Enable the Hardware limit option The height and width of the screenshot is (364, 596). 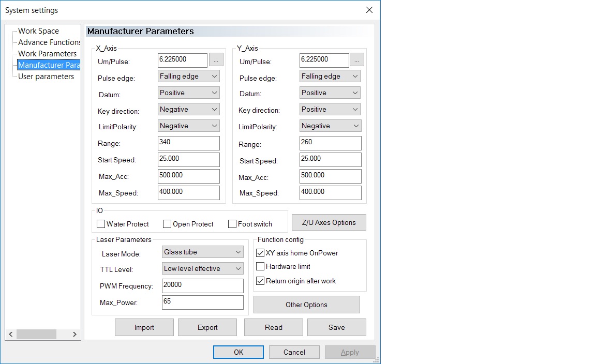coord(261,266)
